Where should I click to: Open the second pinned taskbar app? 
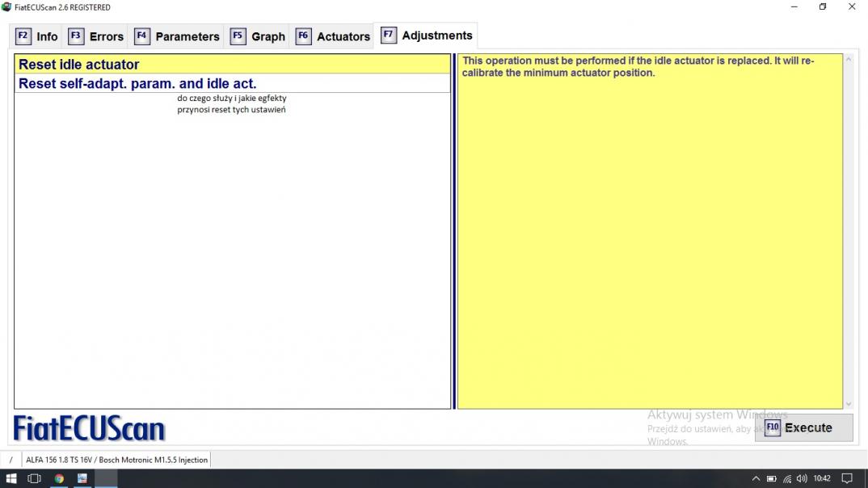pyautogui.click(x=82, y=478)
